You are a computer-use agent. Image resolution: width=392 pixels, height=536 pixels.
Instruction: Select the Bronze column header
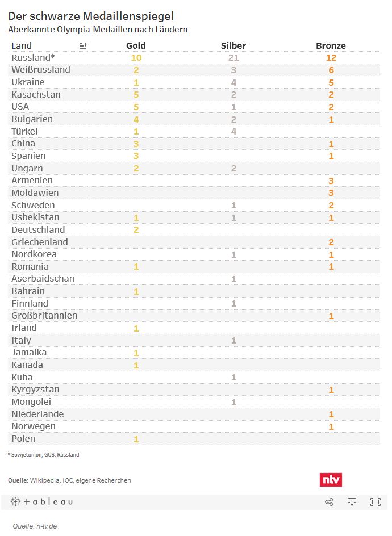click(331, 46)
